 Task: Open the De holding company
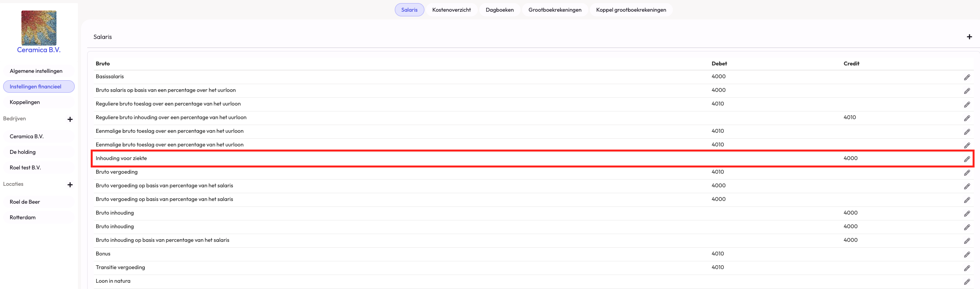click(x=39, y=152)
